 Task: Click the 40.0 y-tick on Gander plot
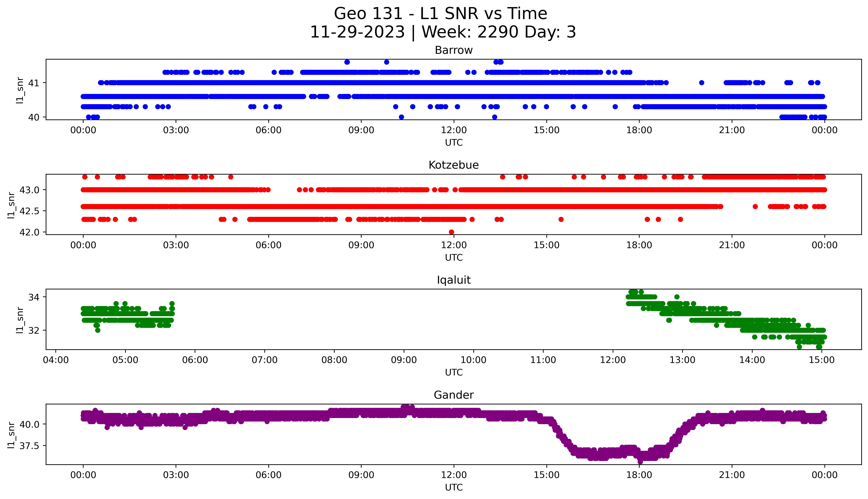pos(29,424)
